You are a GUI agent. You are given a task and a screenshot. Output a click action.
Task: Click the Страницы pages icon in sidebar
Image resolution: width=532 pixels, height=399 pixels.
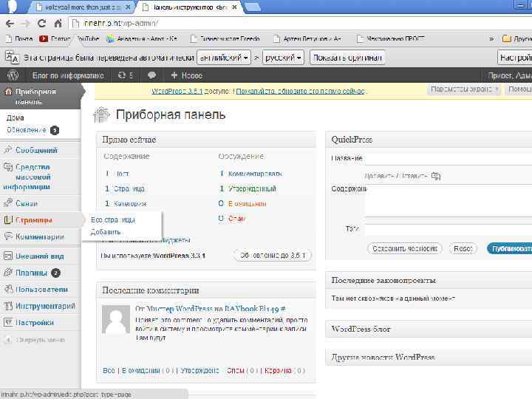pos(8,220)
